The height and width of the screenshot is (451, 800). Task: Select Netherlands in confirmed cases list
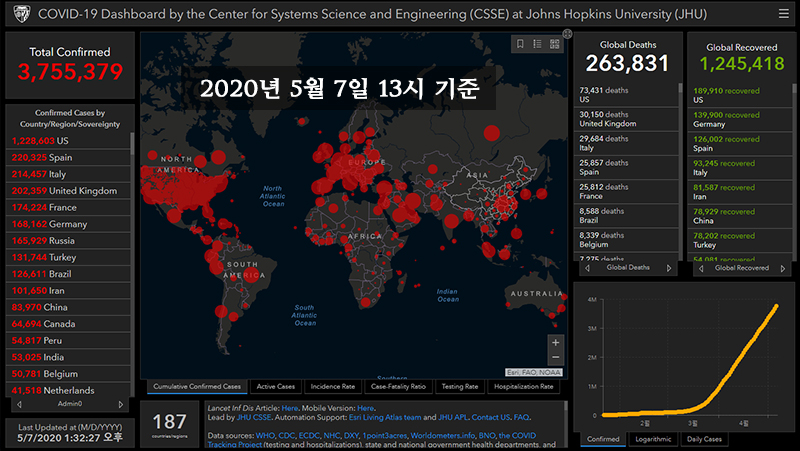pyautogui.click(x=68, y=391)
